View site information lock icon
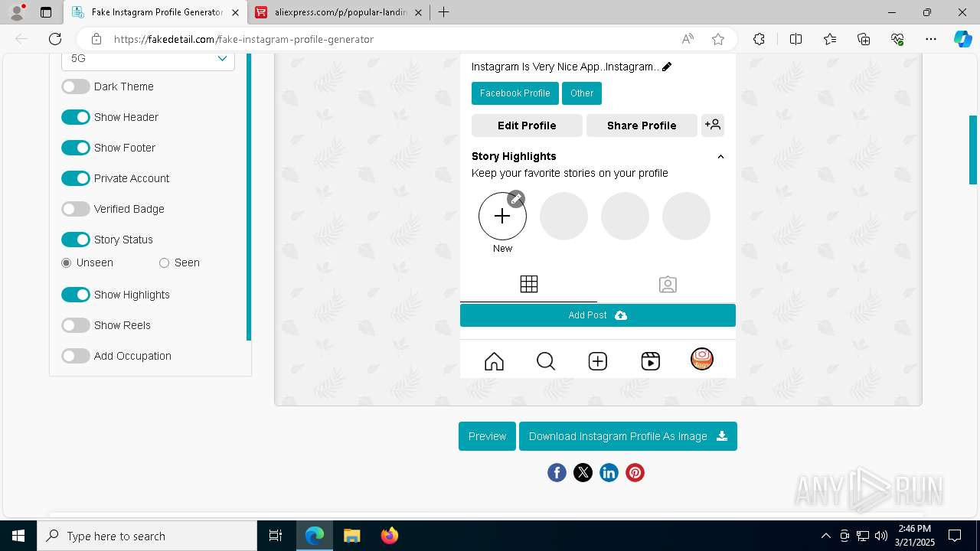Viewport: 980px width, 551px height. (96, 39)
